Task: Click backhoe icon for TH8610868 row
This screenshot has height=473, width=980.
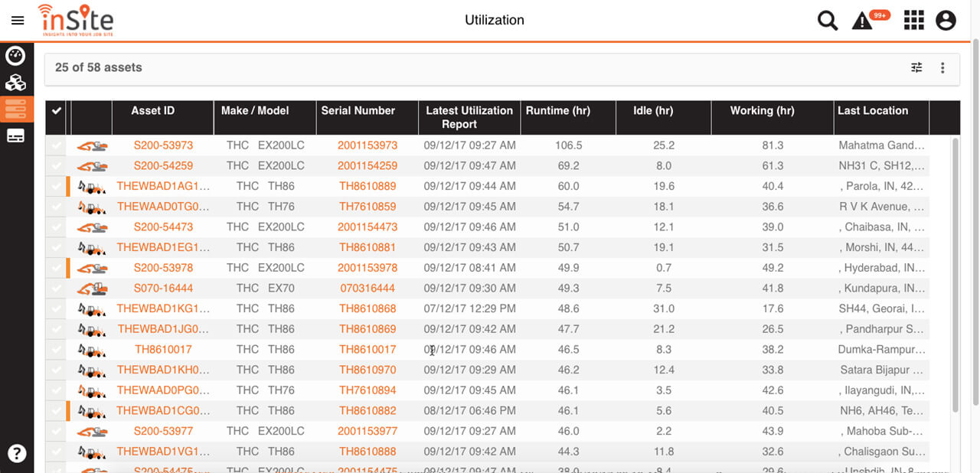Action: pyautogui.click(x=92, y=309)
